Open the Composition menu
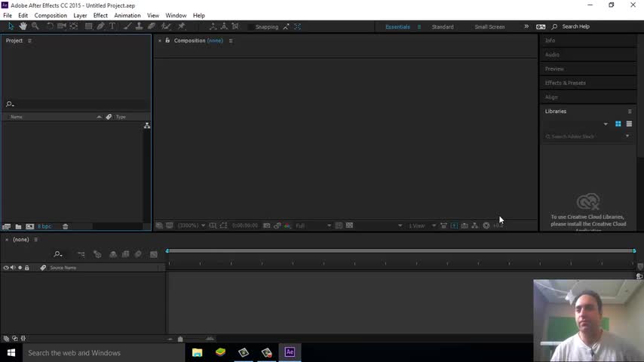The width and height of the screenshot is (644, 362). point(51,16)
